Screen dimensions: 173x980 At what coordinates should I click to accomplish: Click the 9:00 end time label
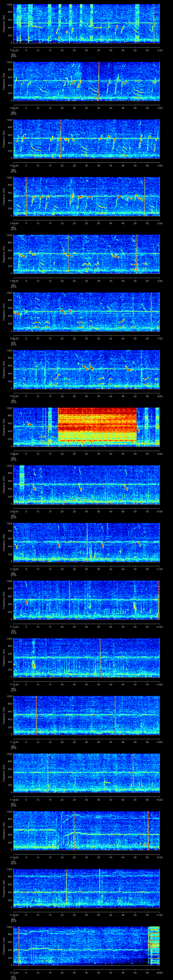click(160, 454)
